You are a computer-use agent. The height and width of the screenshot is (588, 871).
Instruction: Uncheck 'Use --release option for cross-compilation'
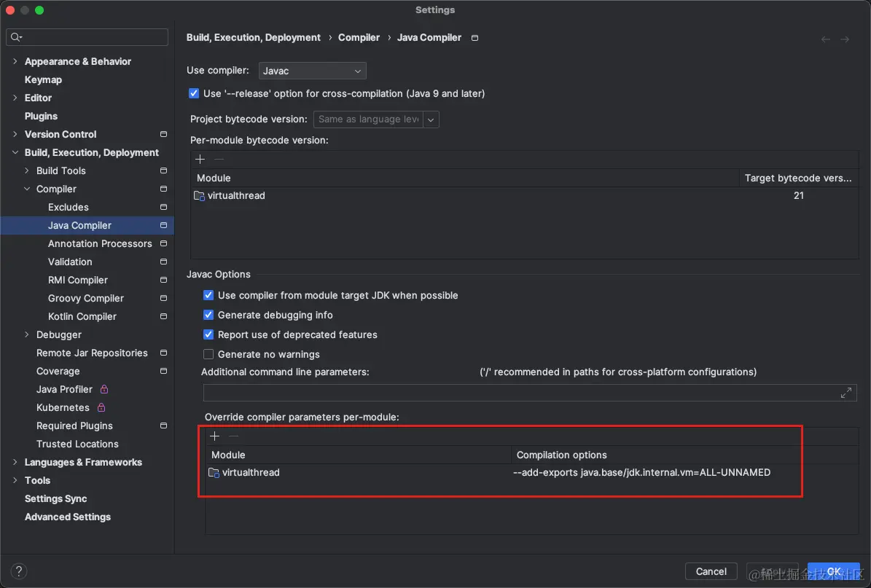pos(193,93)
